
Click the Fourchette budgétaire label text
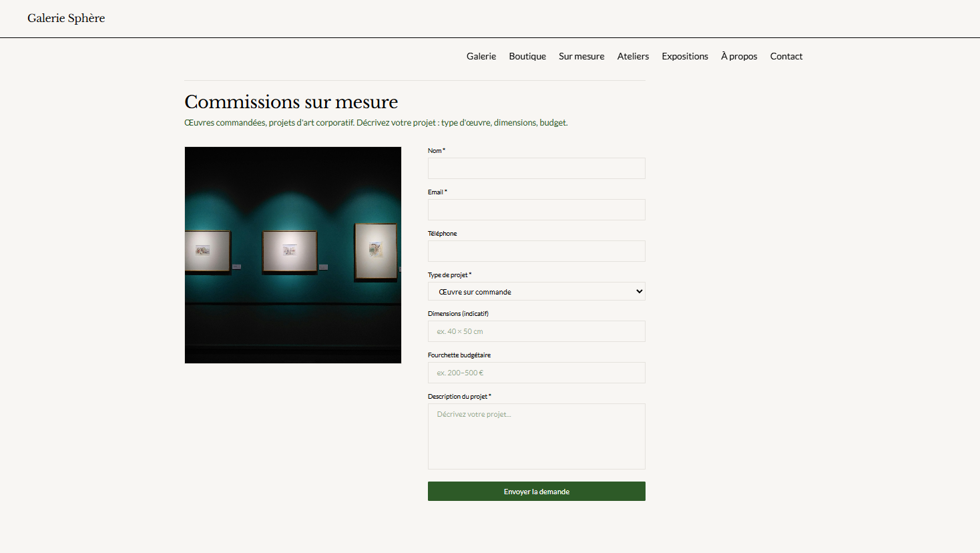(459, 355)
